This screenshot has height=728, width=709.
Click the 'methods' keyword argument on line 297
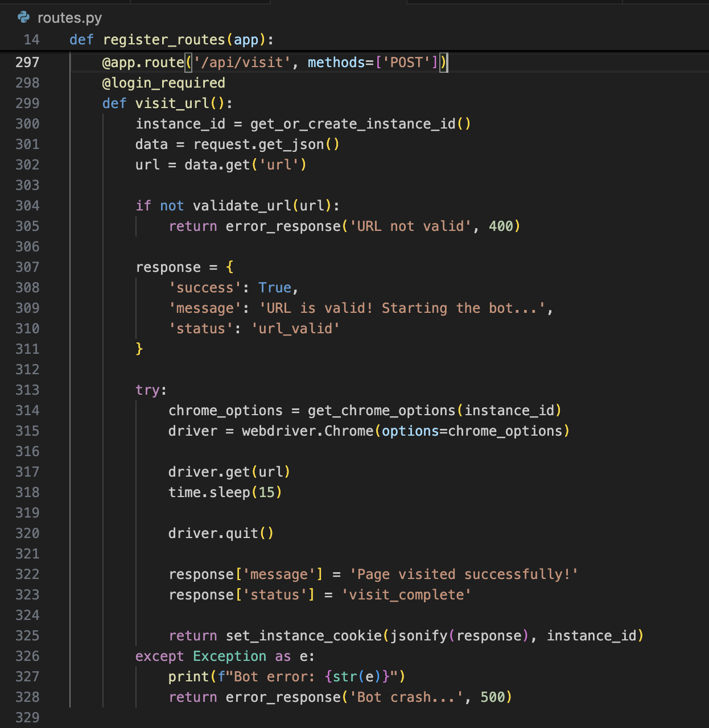coord(337,63)
